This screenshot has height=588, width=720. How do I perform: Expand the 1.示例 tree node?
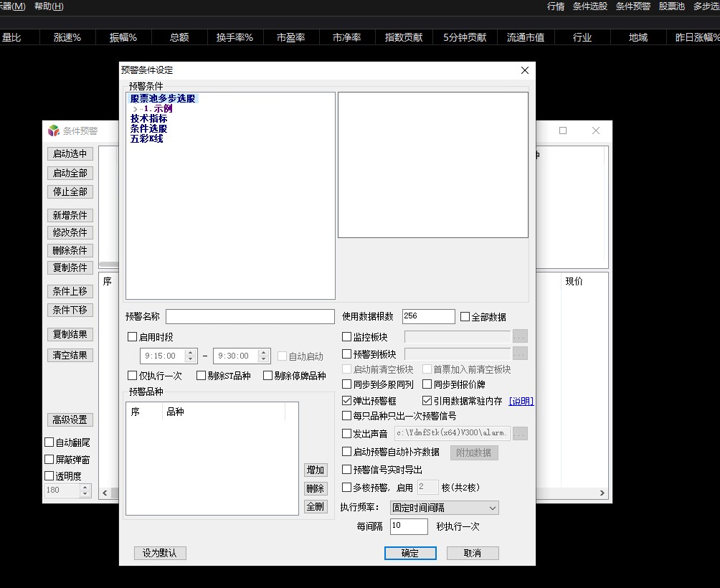tap(135, 109)
